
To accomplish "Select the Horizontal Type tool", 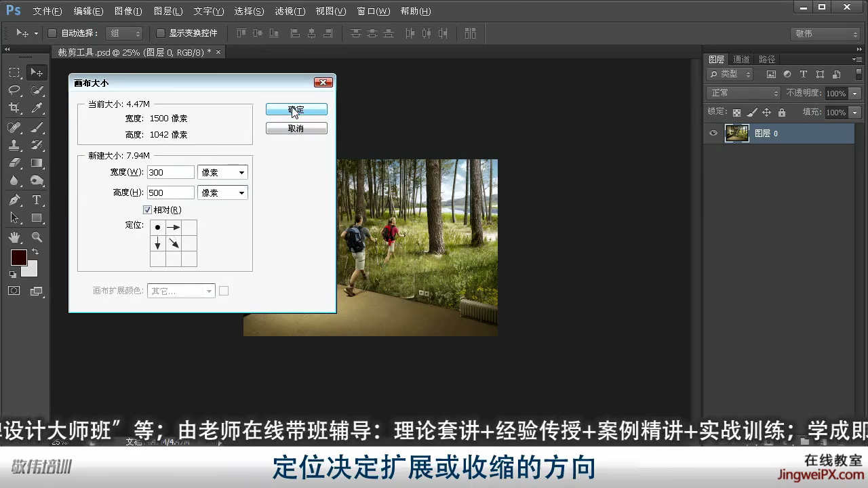I will click(37, 200).
